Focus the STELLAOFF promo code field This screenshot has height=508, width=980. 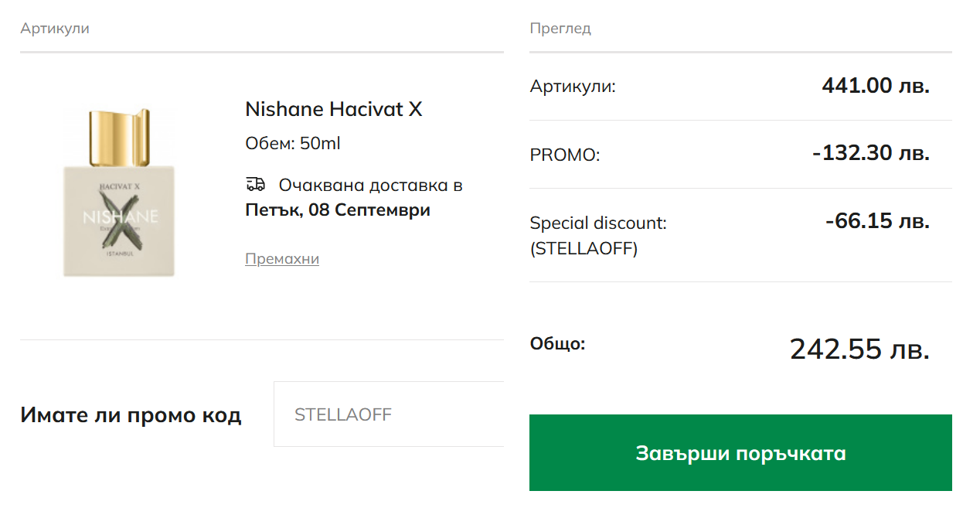389,414
